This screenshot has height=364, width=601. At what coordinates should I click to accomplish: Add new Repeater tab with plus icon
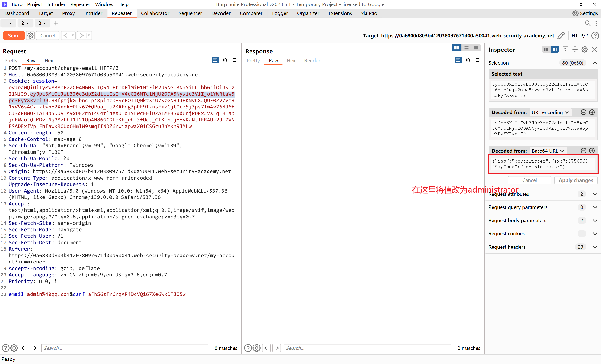pos(56,23)
